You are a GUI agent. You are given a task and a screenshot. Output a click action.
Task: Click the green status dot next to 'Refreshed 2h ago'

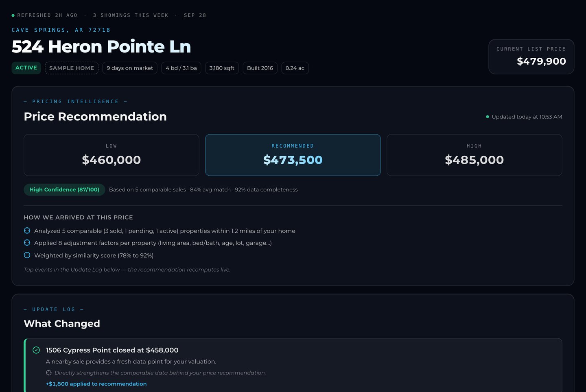[x=13, y=15]
